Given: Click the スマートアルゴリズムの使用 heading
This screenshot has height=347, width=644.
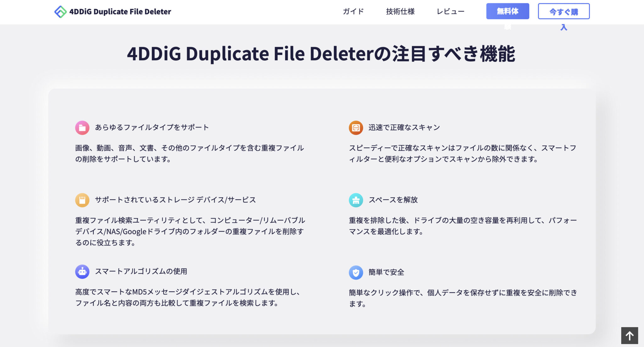Looking at the screenshot, I should [x=142, y=272].
